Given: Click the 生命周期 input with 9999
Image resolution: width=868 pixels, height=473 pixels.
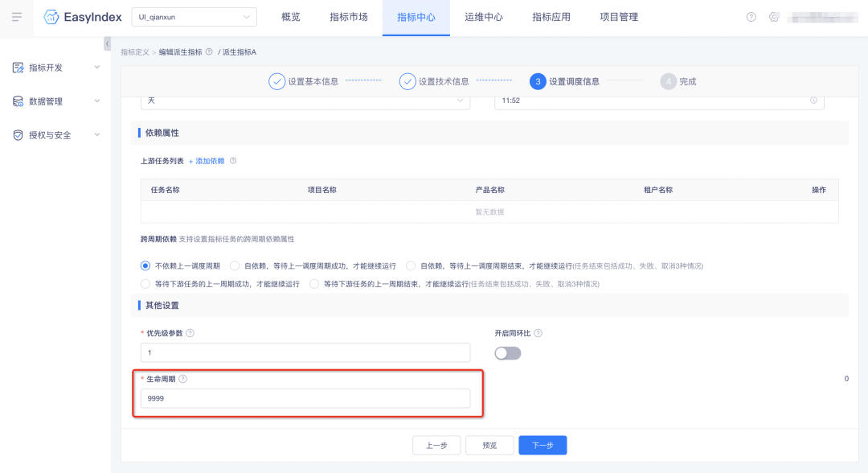Looking at the screenshot, I should point(305,398).
